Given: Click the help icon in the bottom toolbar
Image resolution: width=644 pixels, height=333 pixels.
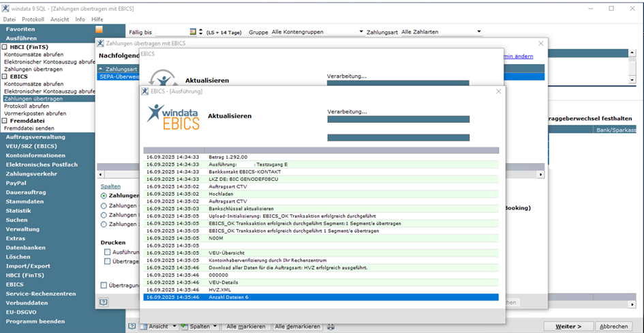Looking at the screenshot, I should point(132,326).
